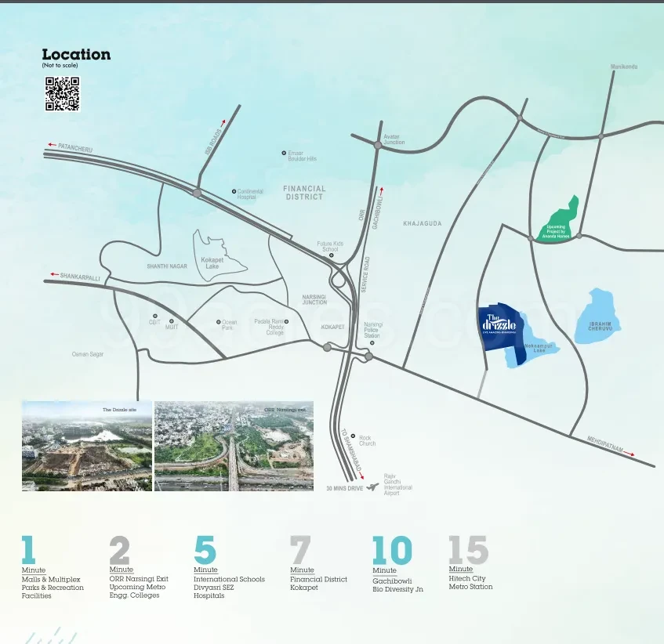Select the Emaar Boulder Hills marker dot
This screenshot has width=664, height=644.
[284, 153]
